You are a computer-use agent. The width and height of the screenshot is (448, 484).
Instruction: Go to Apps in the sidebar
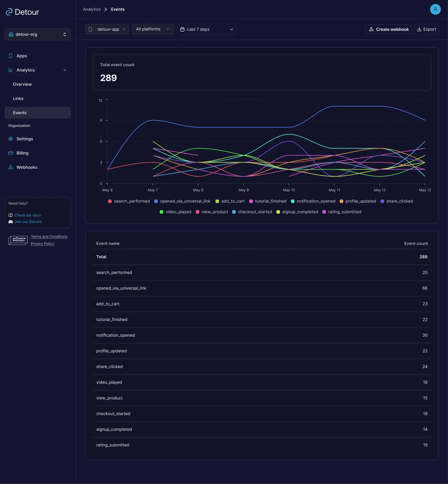pyautogui.click(x=38, y=56)
